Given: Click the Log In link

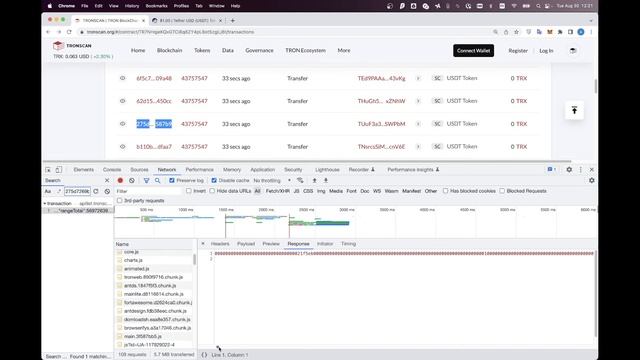Looking at the screenshot, I should 546,51.
